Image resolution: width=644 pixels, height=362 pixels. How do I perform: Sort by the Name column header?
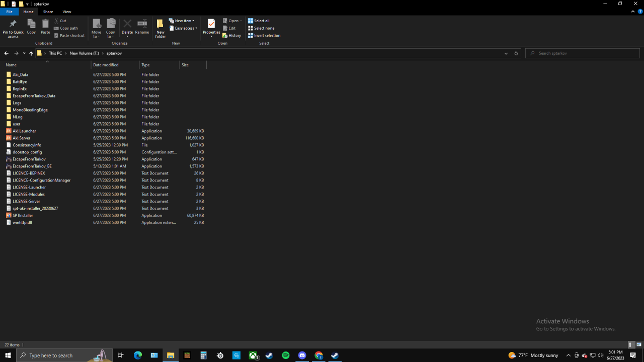[x=47, y=65]
